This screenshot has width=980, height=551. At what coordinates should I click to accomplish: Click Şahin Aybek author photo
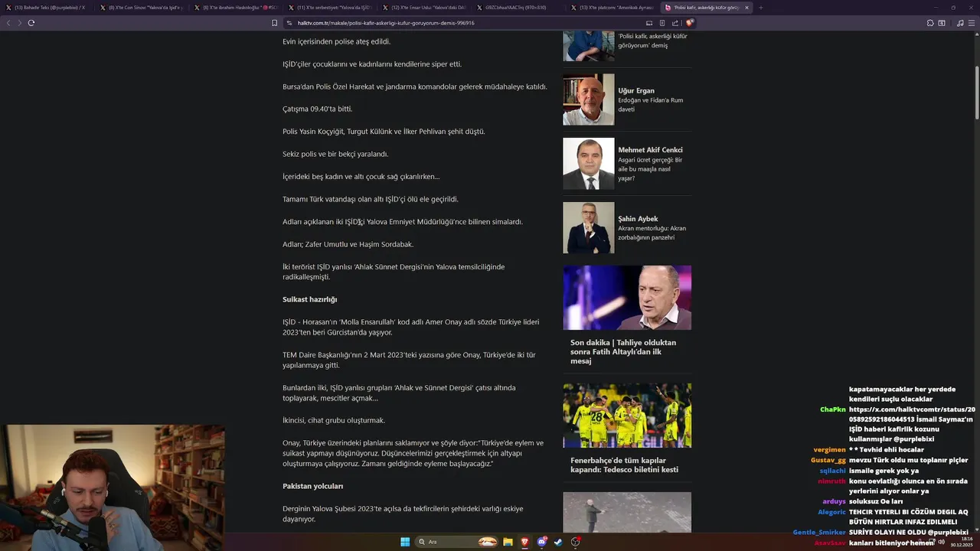[x=588, y=228]
